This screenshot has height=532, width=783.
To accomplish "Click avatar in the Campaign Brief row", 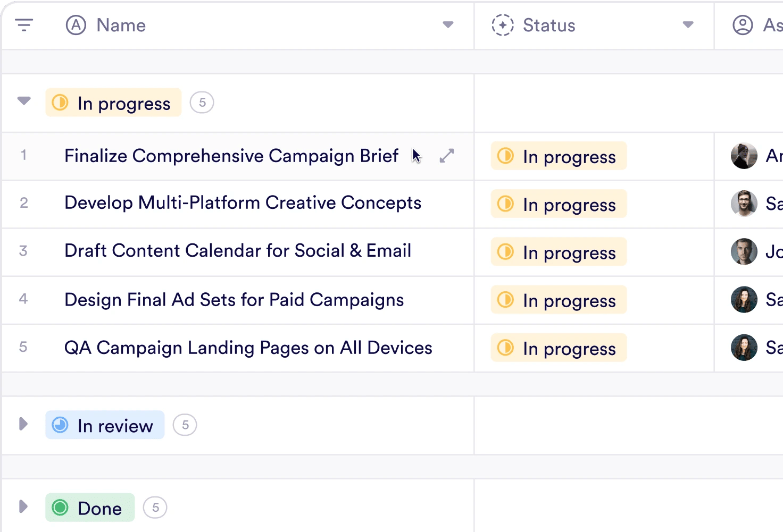I will click(x=744, y=156).
